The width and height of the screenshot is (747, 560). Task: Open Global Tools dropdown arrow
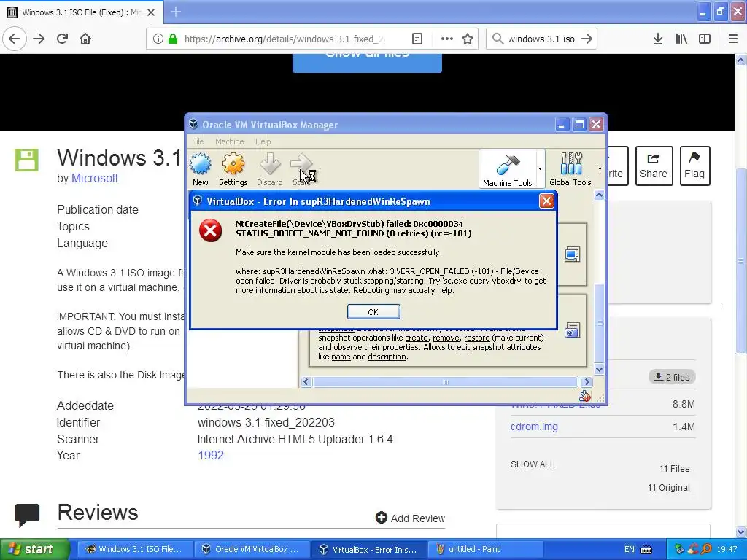click(x=600, y=168)
